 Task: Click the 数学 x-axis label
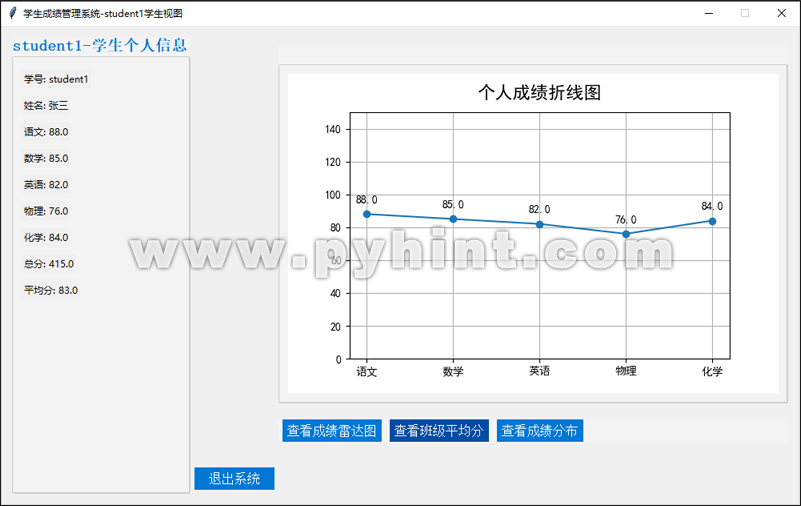453,371
